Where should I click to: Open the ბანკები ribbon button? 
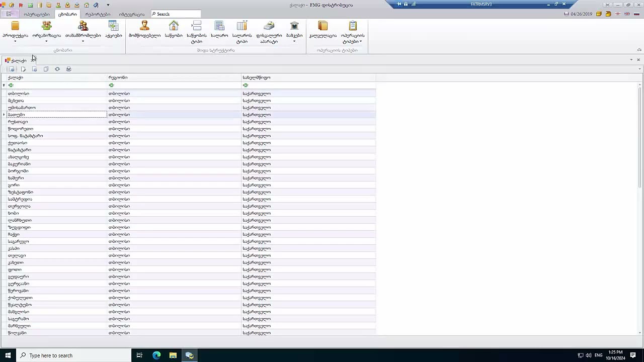click(x=294, y=30)
